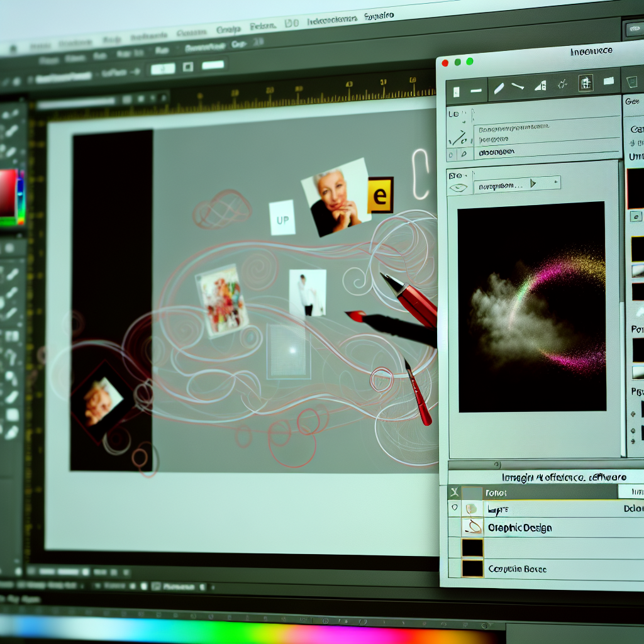Toggle the small square checkbox in options bar
Viewport: 644px width, 644px height.
[187, 67]
